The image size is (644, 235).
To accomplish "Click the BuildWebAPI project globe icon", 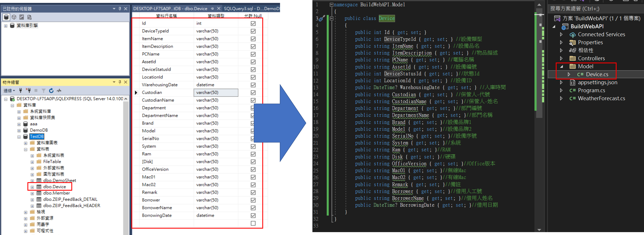I will point(565,26).
